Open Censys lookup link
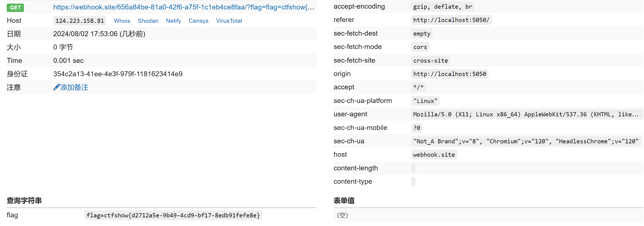Screen dimensions: 644x226 coord(198,21)
